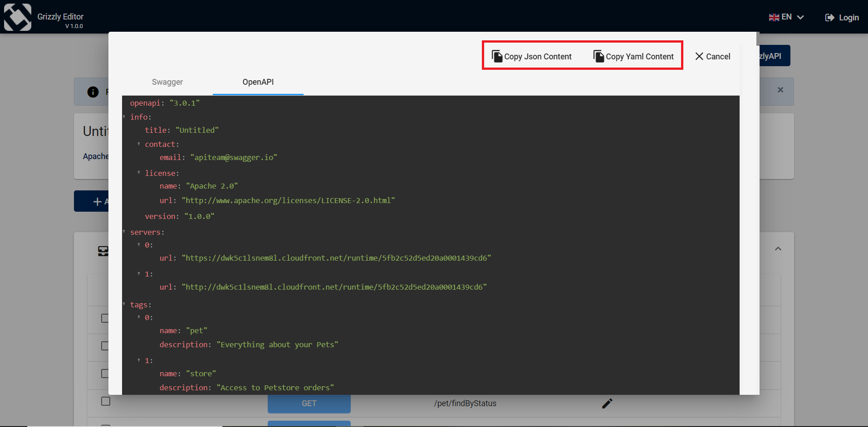This screenshot has height=427, width=868.
Task: Click the openapi "3.0.1" value
Action: pyautogui.click(x=185, y=103)
